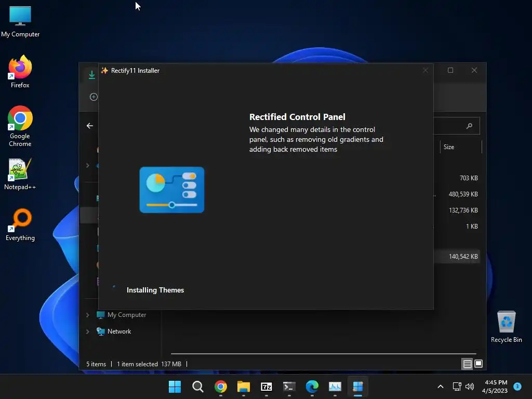Select the file sized 132,736 KB

[463, 210]
